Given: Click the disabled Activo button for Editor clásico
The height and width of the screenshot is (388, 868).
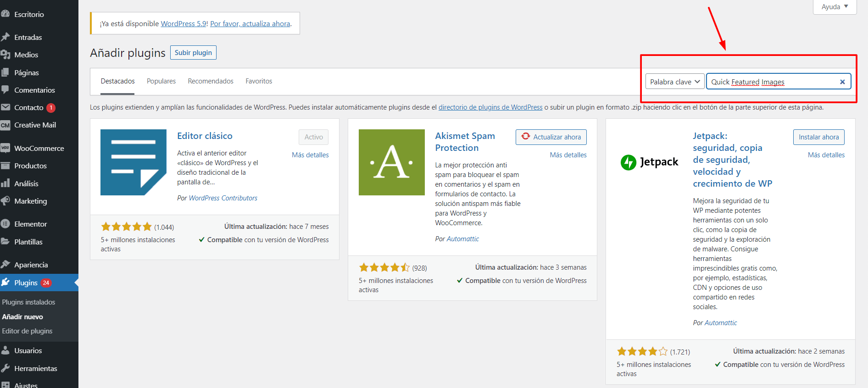Looking at the screenshot, I should (x=314, y=137).
